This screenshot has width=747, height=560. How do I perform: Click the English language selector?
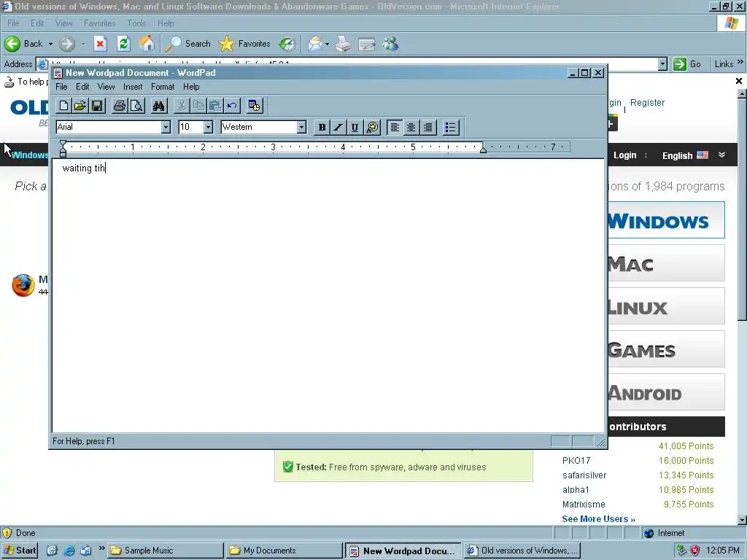[684, 155]
